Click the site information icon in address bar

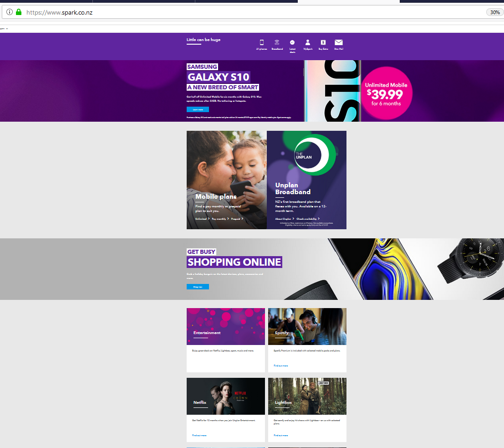pyautogui.click(x=10, y=12)
